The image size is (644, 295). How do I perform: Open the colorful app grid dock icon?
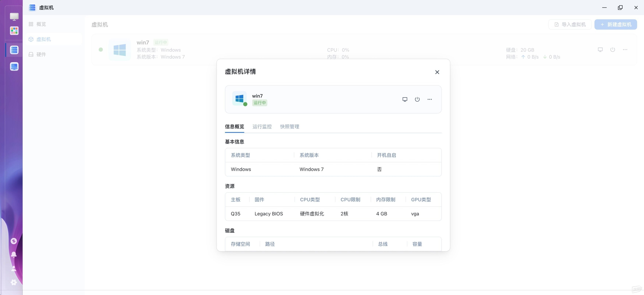pyautogui.click(x=14, y=31)
